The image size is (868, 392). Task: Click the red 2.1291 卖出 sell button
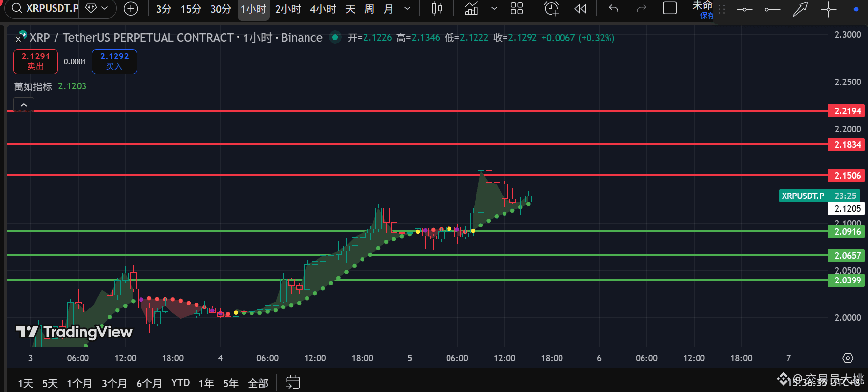click(x=35, y=61)
